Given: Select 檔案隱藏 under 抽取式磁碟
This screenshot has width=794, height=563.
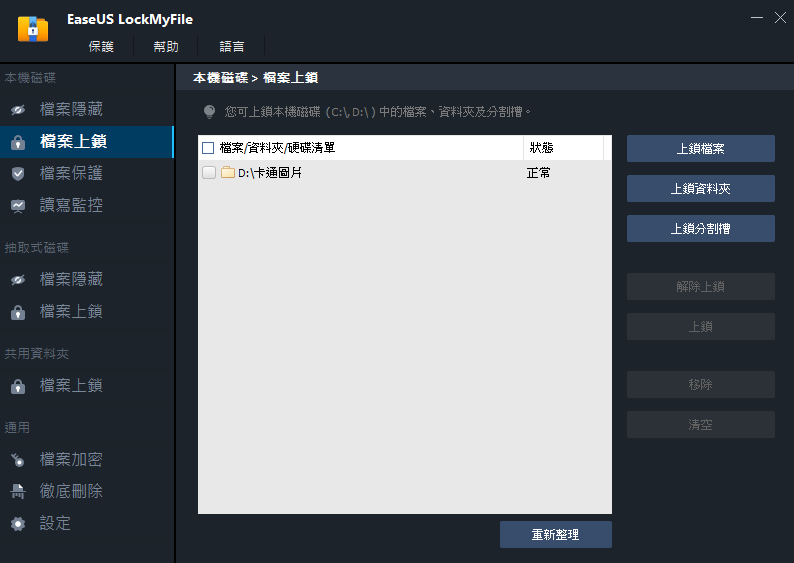Looking at the screenshot, I should [x=87, y=279].
